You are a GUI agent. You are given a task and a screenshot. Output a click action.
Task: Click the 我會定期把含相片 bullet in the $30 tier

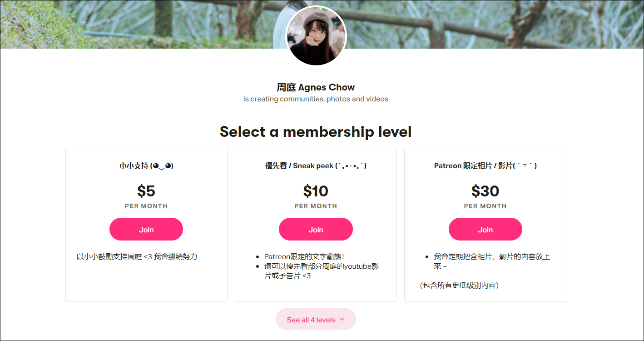[x=491, y=261]
